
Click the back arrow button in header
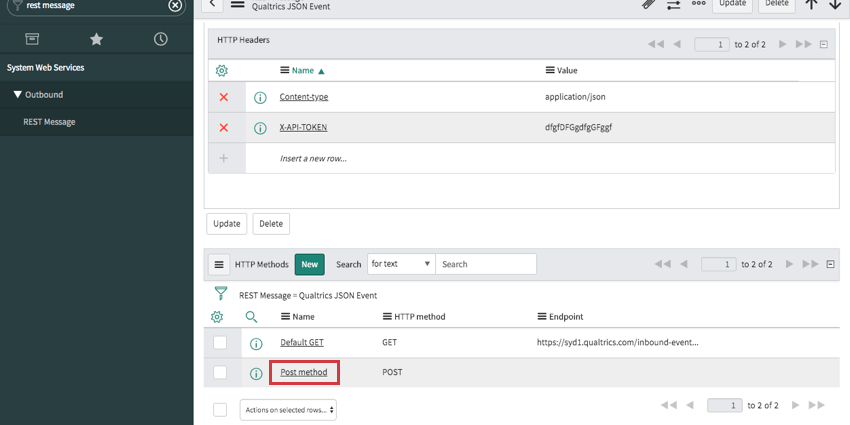point(215,5)
